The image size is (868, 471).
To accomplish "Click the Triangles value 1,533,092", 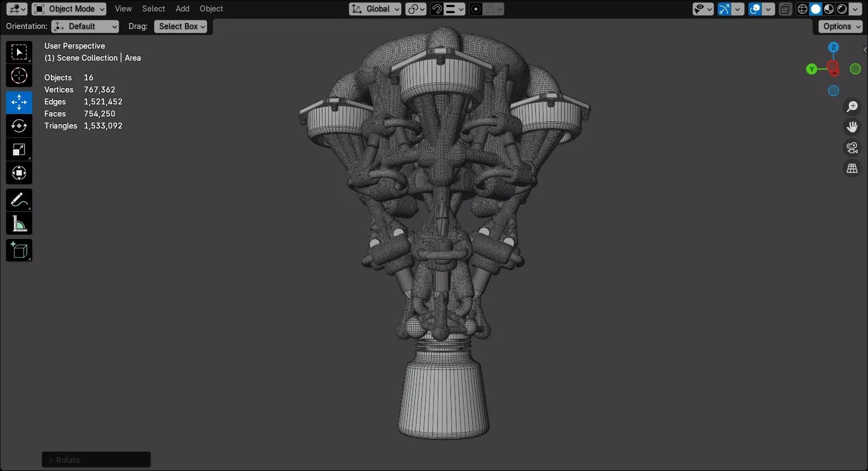I will [103, 126].
